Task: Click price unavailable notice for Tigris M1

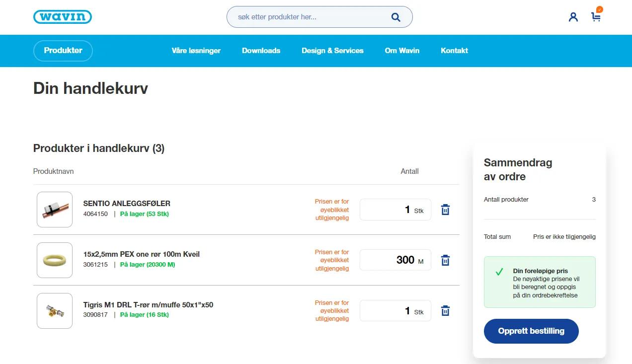Action: click(332, 311)
